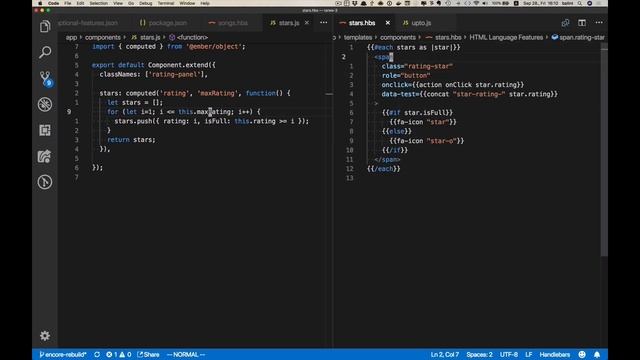
Task: Open the Code application menu
Action: click(53, 3)
